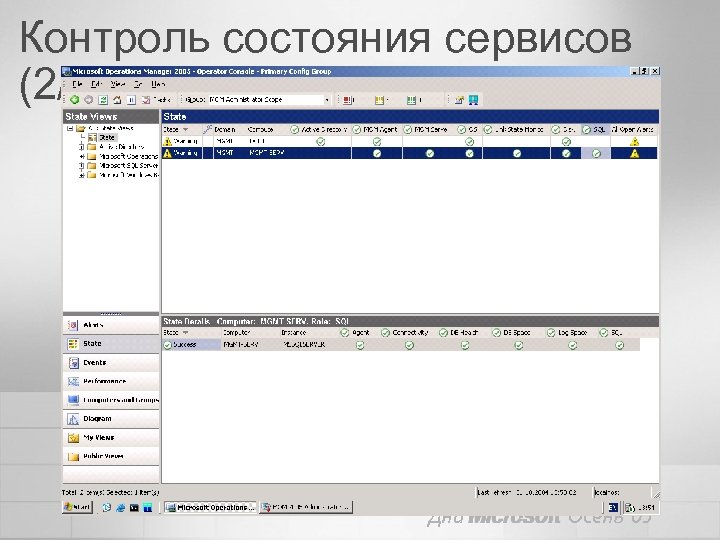This screenshot has height=540, width=720.
Task: Click the blue computers icon at toolbar end
Action: (x=473, y=100)
